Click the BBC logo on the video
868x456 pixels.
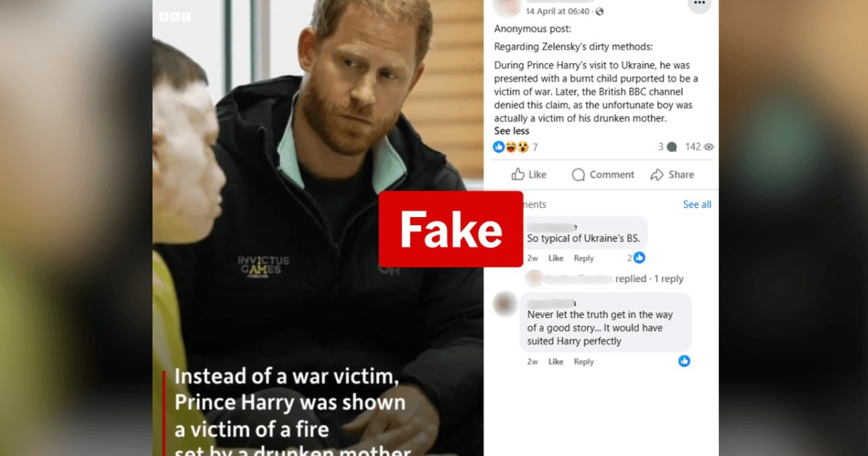pos(175,17)
